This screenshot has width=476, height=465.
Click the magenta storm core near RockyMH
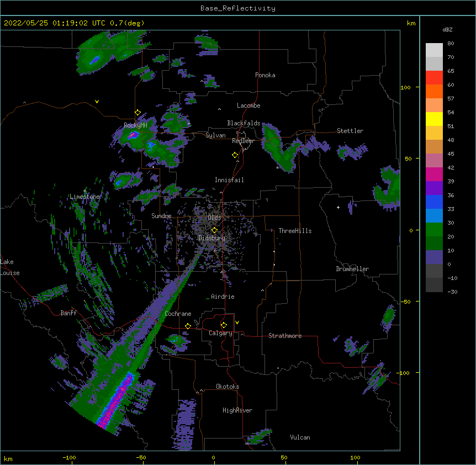click(x=133, y=135)
